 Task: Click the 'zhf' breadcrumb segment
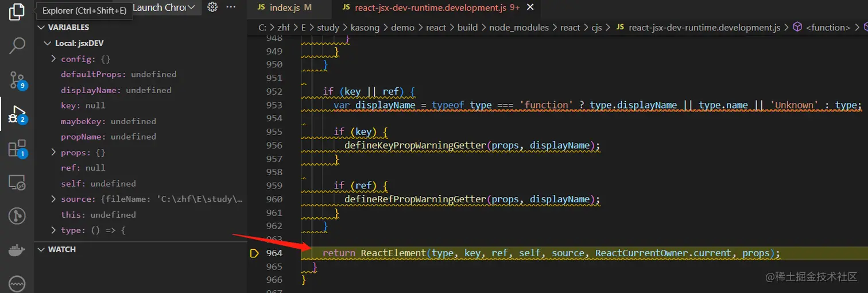284,28
